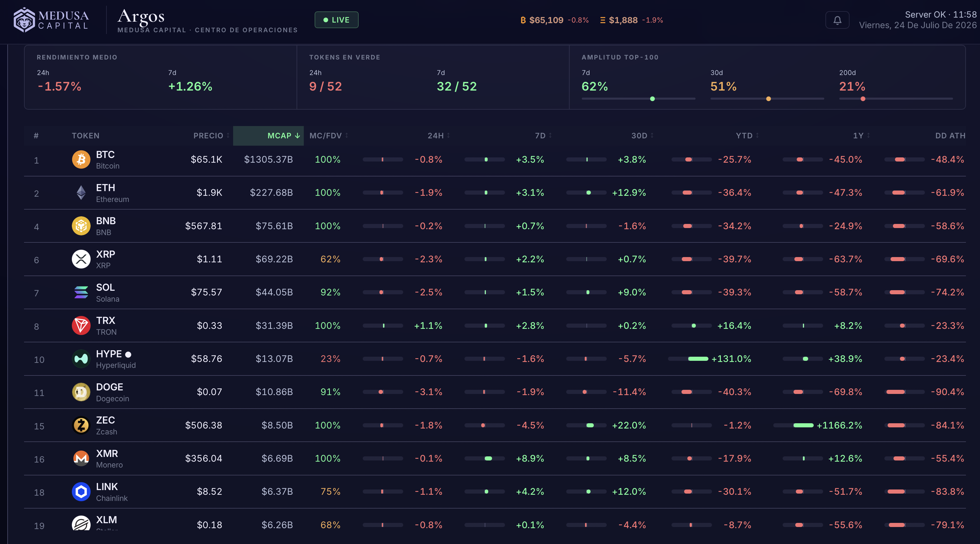980x544 pixels.
Task: Select the Chainlink hexagon icon
Action: click(x=81, y=492)
